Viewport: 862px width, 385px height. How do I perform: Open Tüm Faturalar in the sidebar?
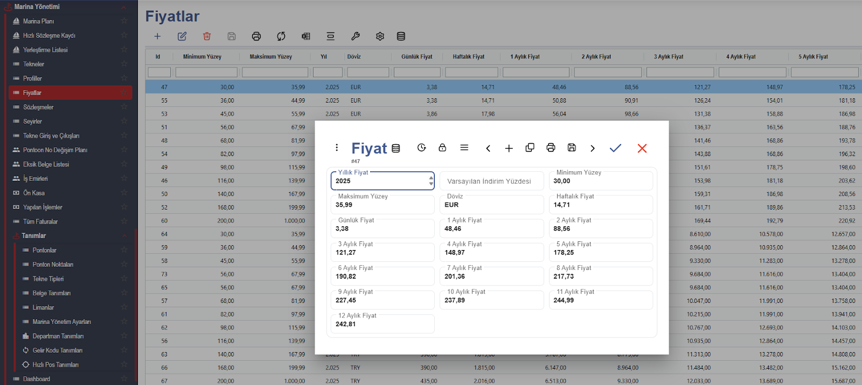point(40,222)
